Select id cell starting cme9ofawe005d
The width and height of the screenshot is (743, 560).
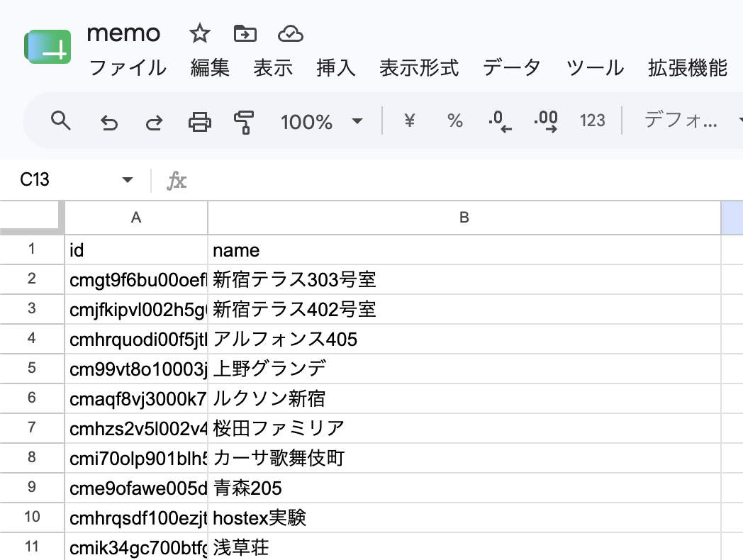(136, 488)
